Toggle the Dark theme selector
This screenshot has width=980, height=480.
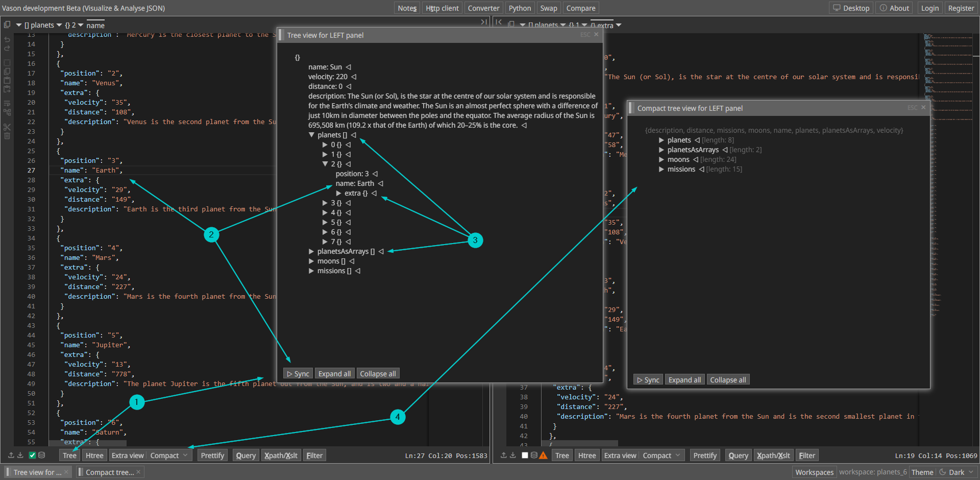pos(957,472)
